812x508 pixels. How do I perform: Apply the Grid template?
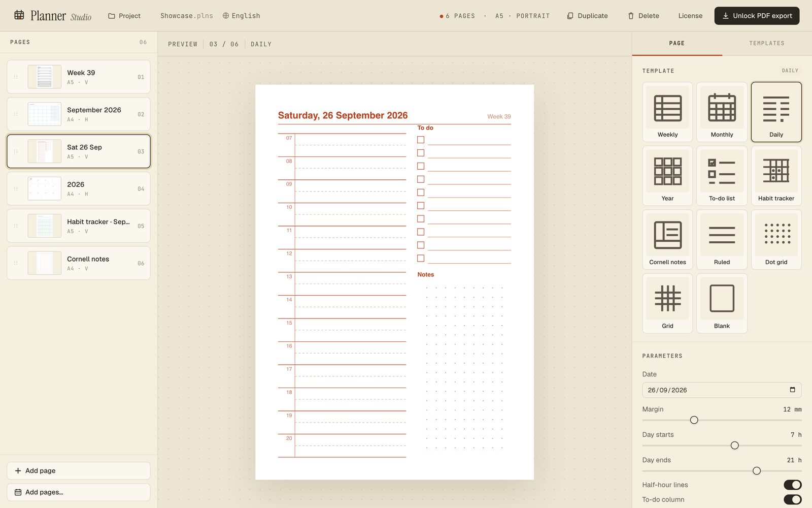pos(667,303)
